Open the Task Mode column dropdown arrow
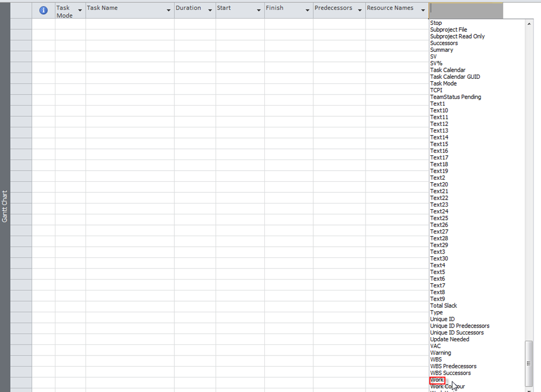The width and height of the screenshot is (541, 392). 80,10
